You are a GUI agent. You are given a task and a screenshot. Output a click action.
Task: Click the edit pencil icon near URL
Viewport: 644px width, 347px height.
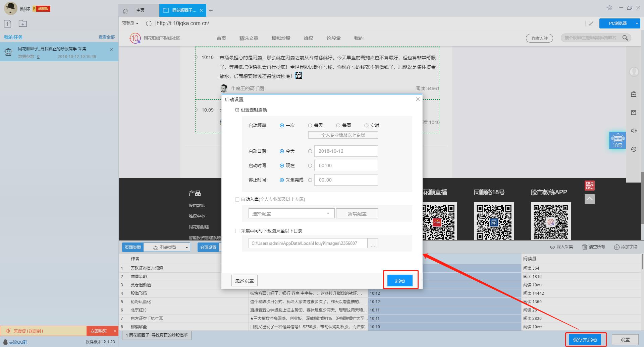(591, 23)
